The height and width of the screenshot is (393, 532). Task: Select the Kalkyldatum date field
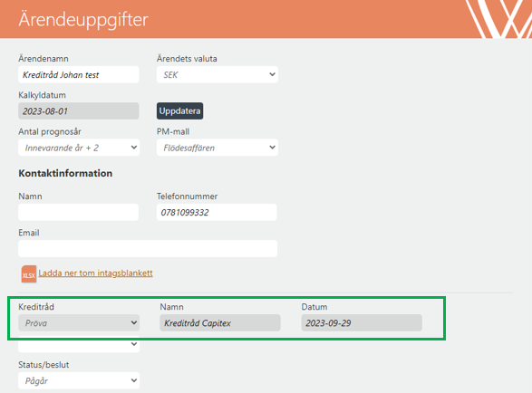point(78,110)
